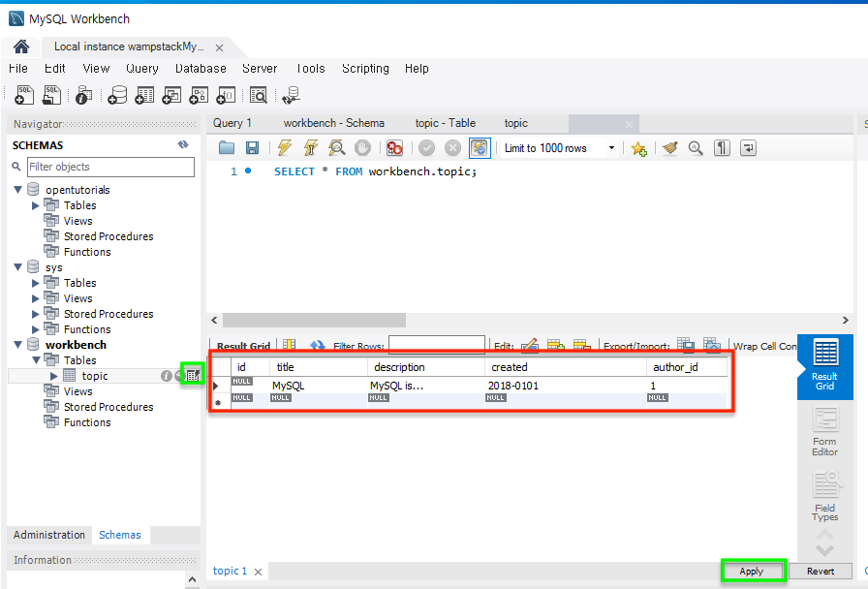Save query as favorite snippet star
The height and width of the screenshot is (589, 868).
[x=638, y=148]
